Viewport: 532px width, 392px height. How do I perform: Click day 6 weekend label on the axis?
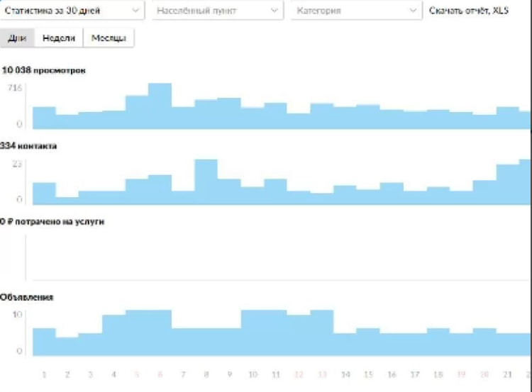point(160,374)
